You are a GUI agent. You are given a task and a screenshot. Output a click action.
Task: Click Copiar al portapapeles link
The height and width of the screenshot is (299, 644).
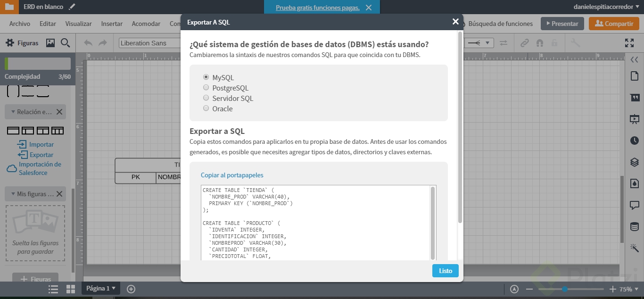click(x=232, y=175)
